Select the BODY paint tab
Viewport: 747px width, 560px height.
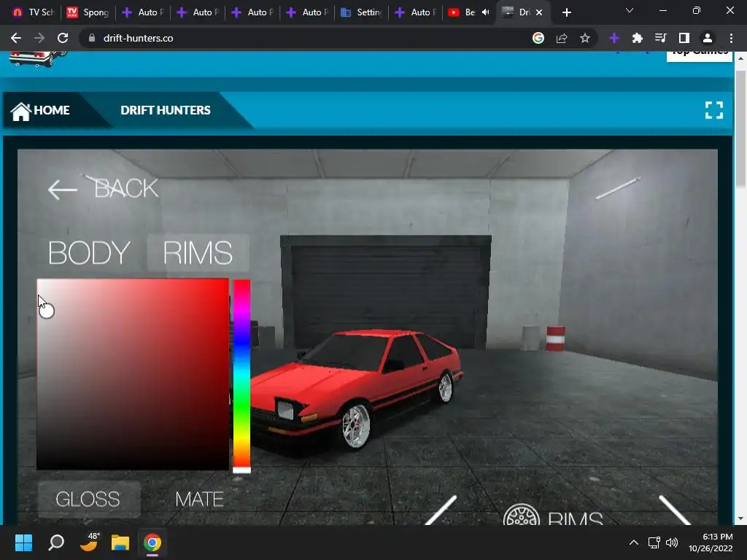click(89, 253)
